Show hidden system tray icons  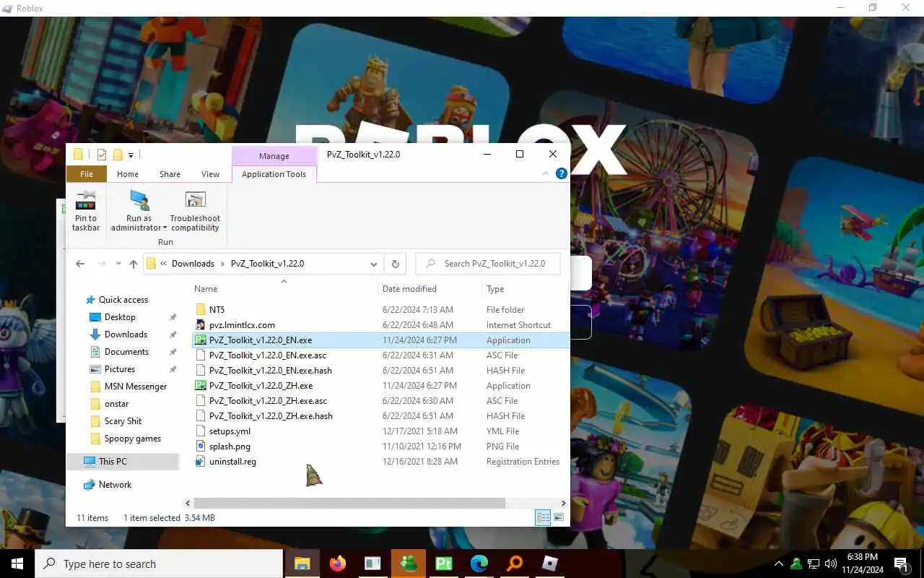[x=778, y=564]
